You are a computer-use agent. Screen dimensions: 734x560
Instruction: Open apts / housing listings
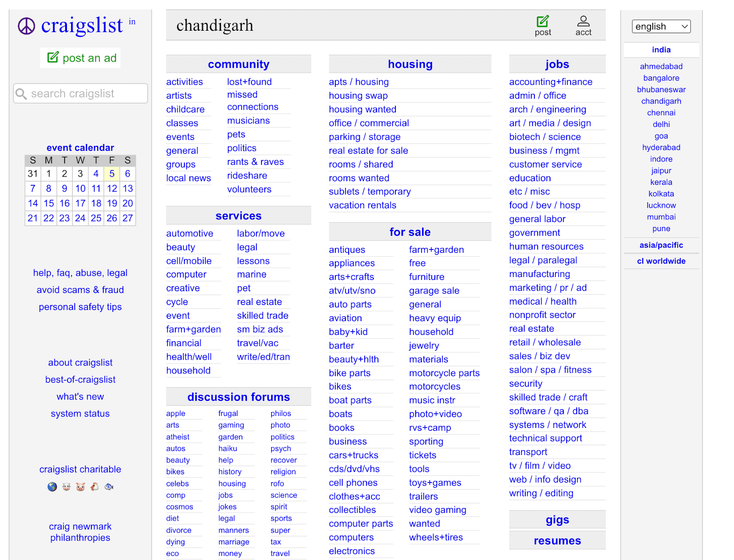click(x=359, y=82)
